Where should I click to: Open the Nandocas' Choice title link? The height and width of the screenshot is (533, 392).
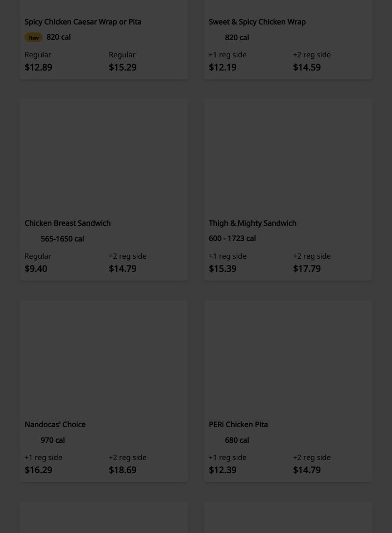55,424
